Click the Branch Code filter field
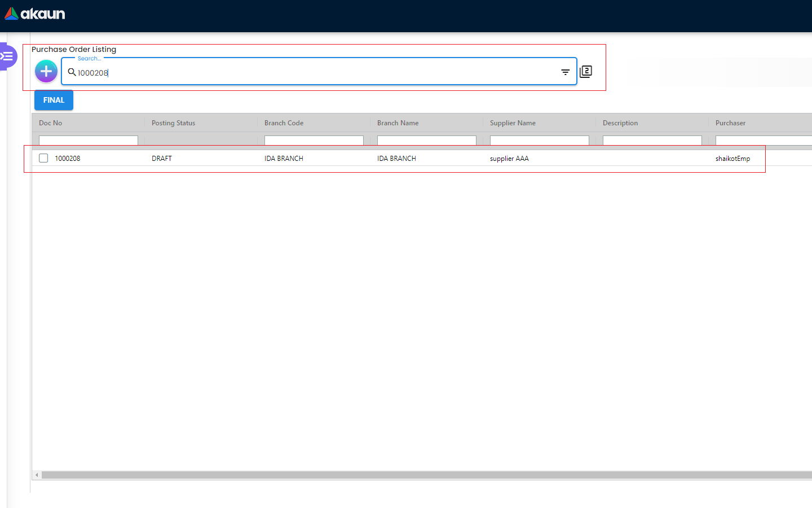 (x=314, y=141)
